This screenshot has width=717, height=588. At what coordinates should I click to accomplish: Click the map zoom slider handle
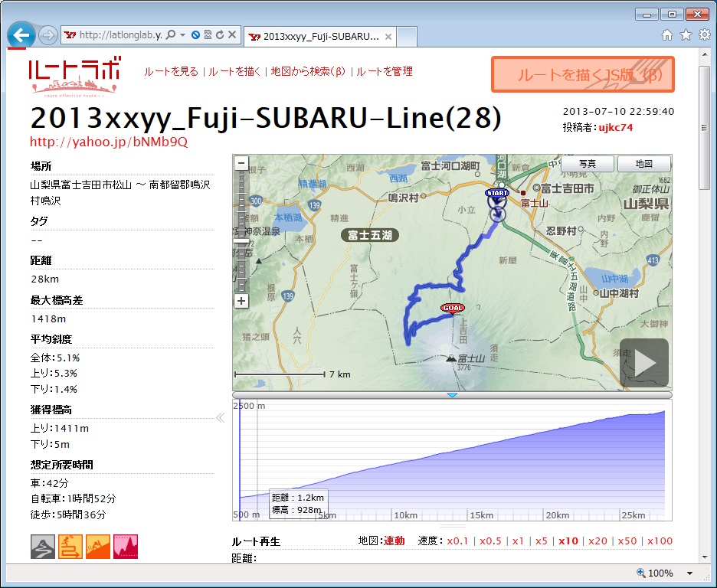click(x=241, y=240)
